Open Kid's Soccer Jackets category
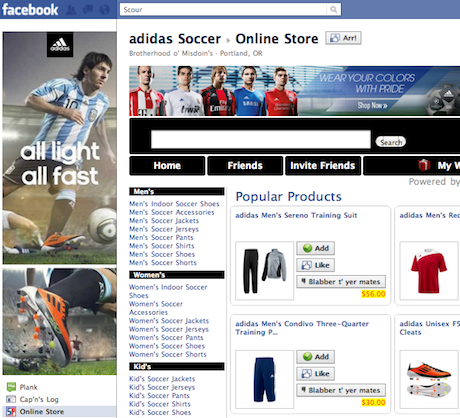 click(162, 379)
